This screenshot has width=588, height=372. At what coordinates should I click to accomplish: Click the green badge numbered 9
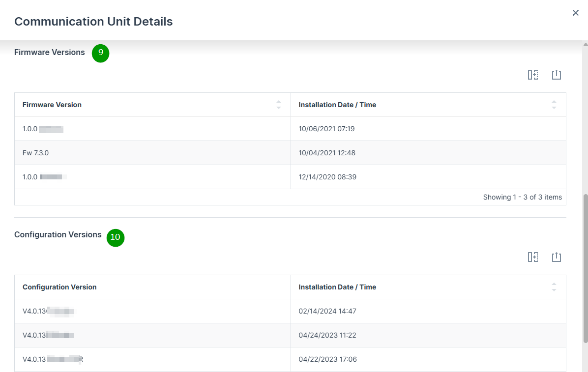click(100, 53)
